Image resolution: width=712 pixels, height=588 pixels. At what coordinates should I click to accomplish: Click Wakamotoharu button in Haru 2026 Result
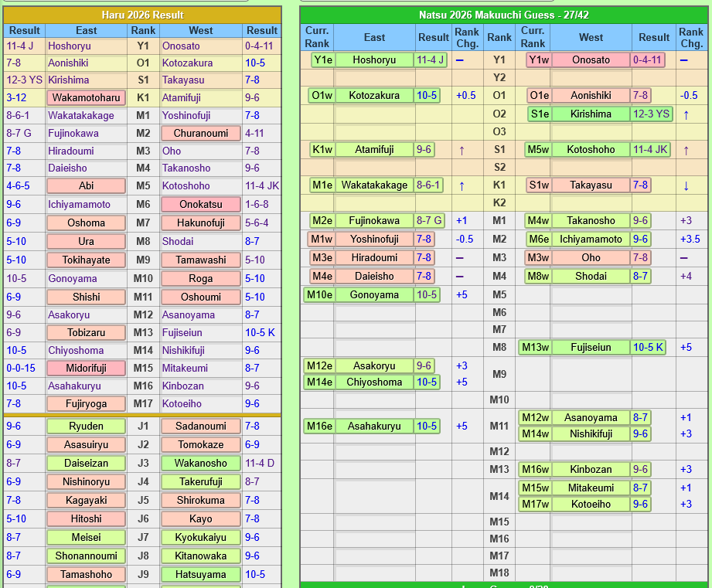pos(87,97)
